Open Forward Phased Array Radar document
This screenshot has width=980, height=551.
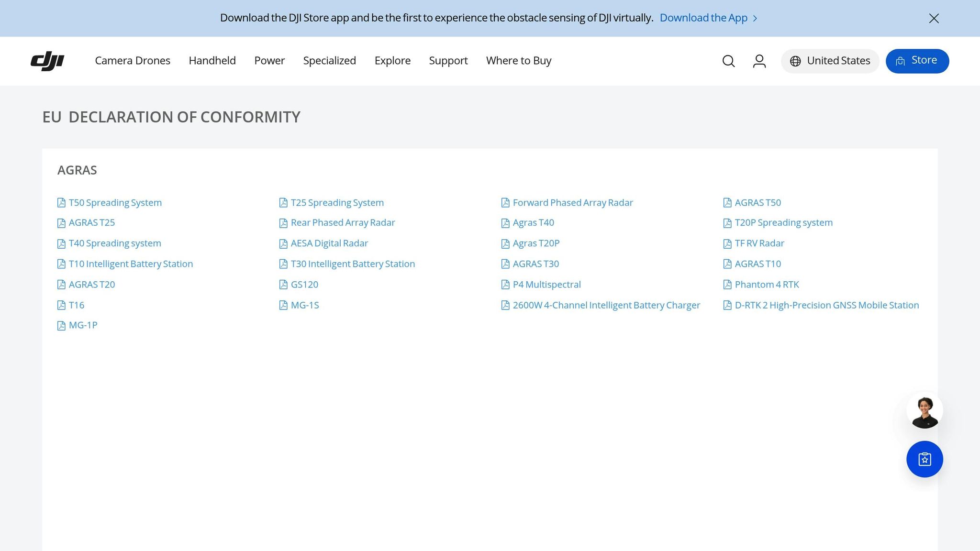(x=572, y=203)
